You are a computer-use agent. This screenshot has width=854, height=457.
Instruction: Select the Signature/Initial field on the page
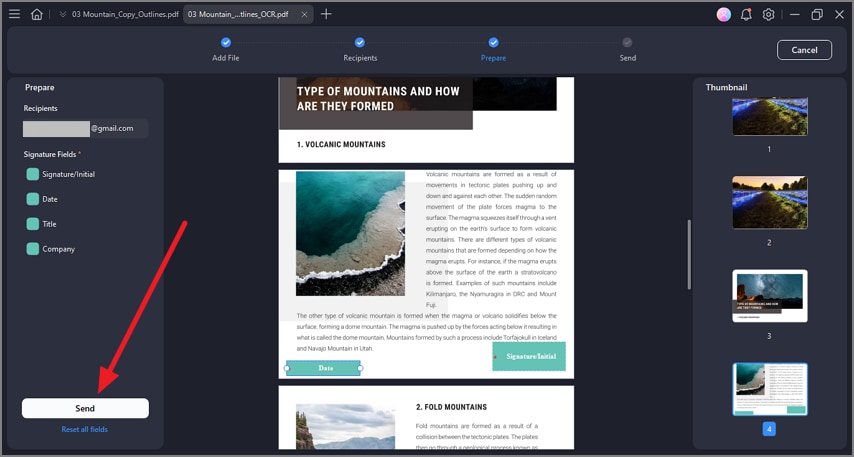529,356
